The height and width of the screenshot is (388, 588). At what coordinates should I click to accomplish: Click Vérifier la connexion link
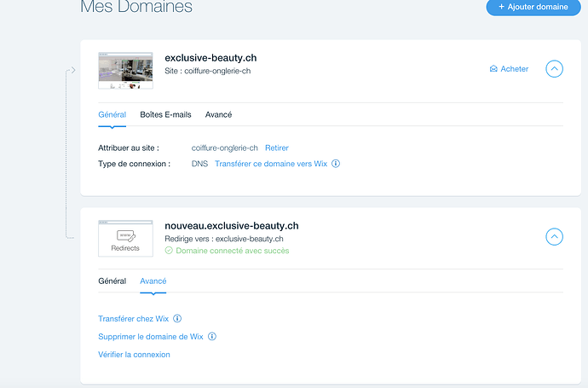click(134, 355)
